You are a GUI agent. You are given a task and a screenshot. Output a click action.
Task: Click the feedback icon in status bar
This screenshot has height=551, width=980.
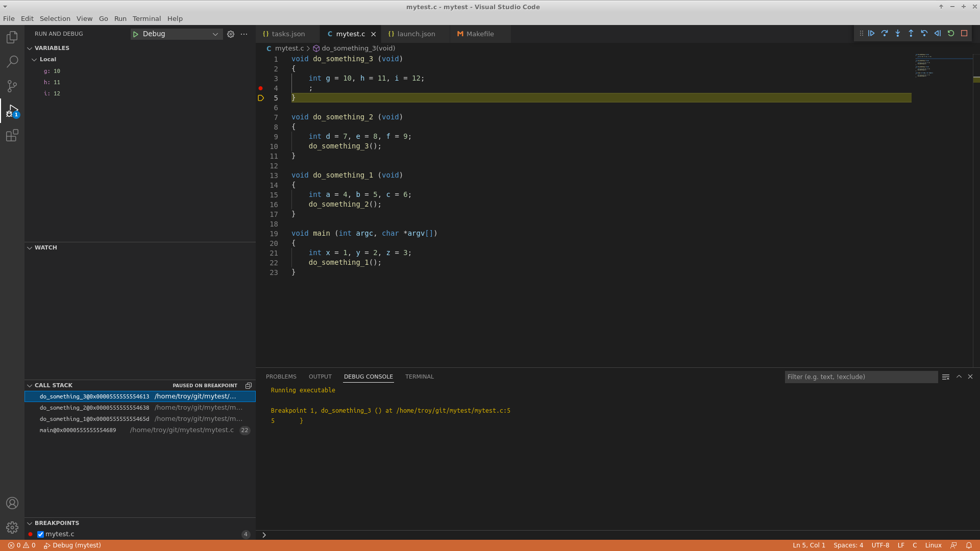(x=953, y=545)
